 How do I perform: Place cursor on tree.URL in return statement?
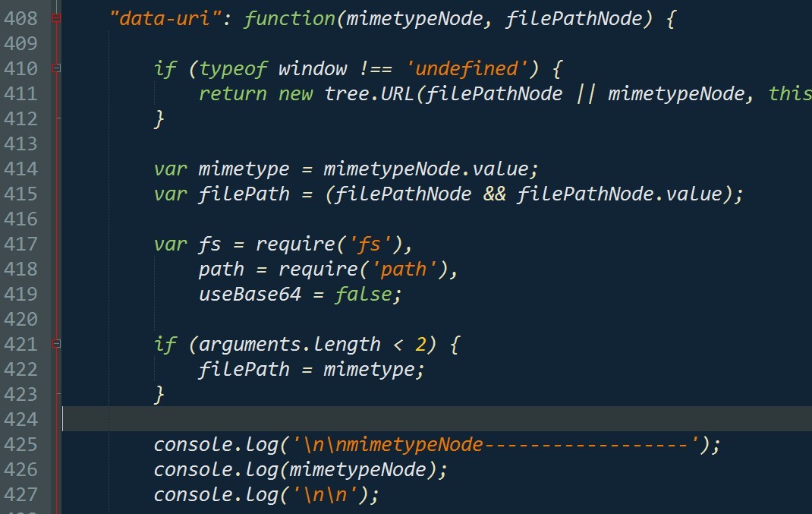369,93
